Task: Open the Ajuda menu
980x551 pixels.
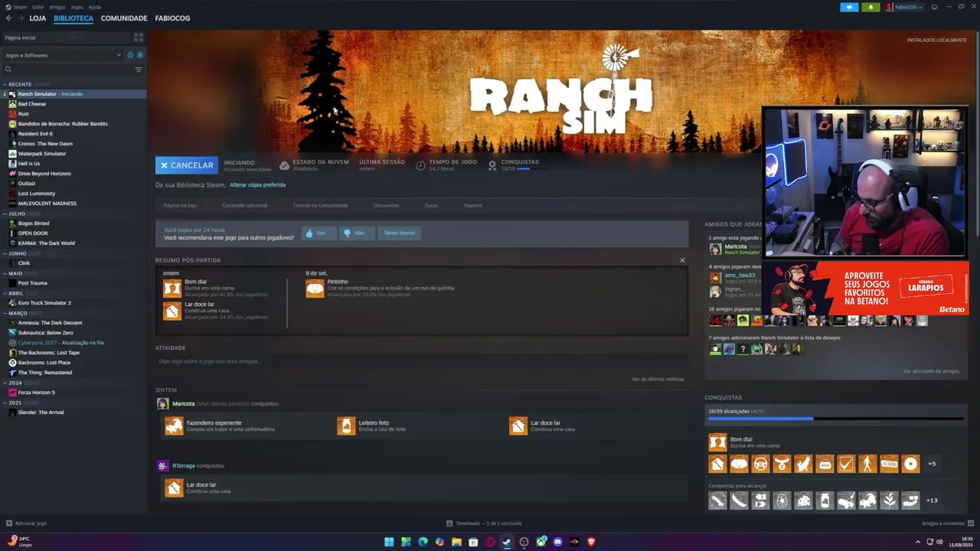Action: (x=95, y=7)
